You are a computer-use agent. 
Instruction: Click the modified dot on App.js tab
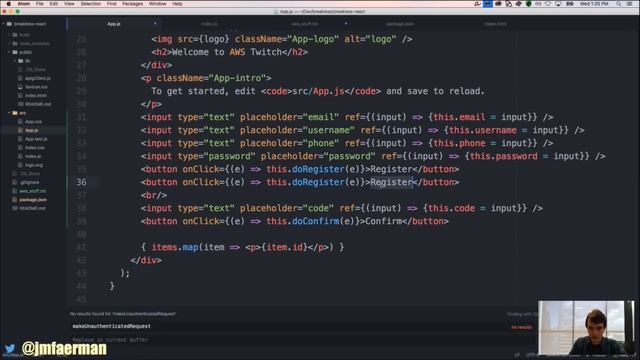click(x=155, y=24)
